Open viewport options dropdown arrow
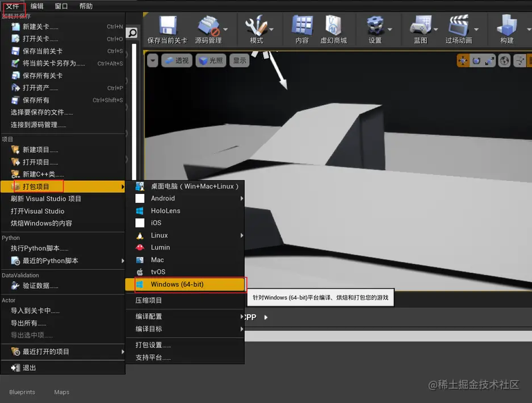 click(x=153, y=60)
